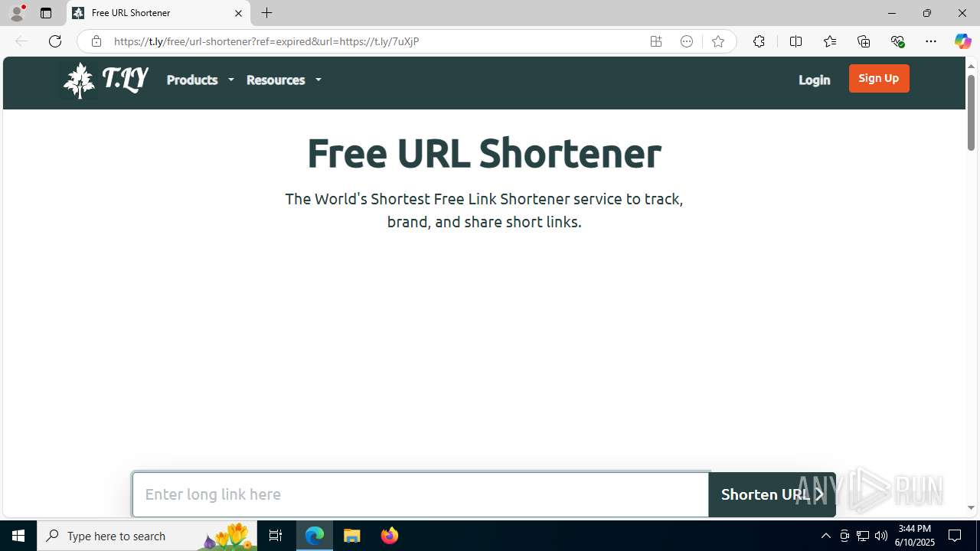Screen dimensions: 980x551
Task: Open Browser essentials
Action: (897, 41)
